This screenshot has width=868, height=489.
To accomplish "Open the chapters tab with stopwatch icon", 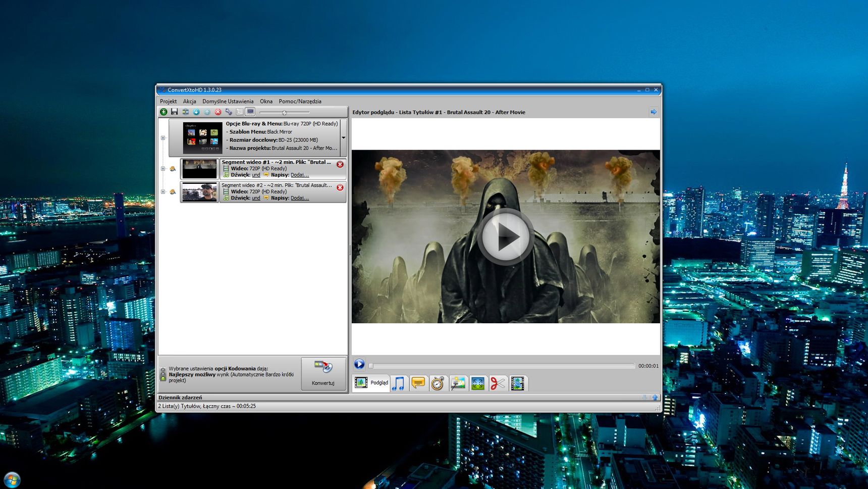I will (438, 383).
